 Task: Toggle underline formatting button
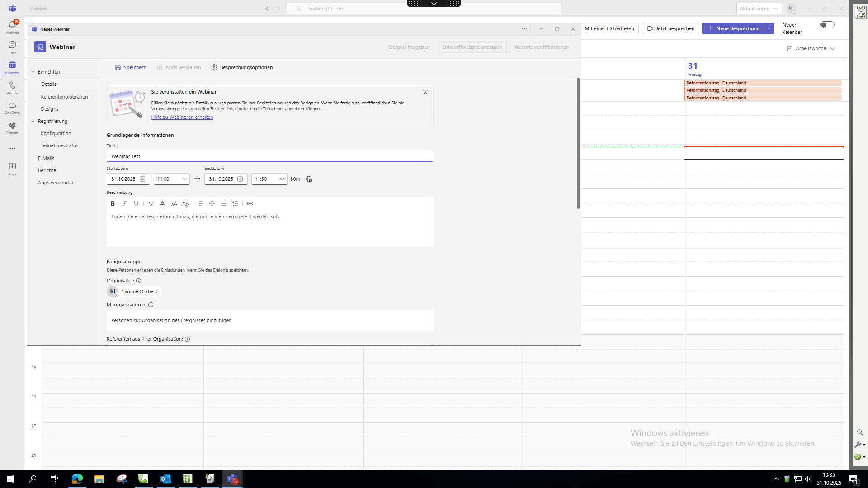[x=136, y=204]
